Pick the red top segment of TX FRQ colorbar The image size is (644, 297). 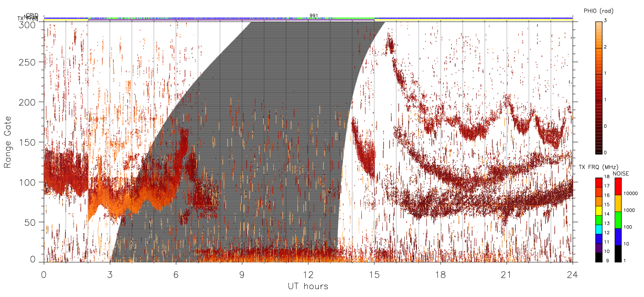click(x=598, y=183)
